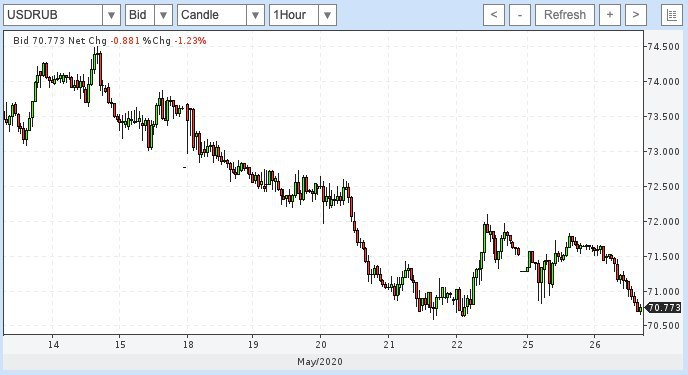Click the 71.000 price axis label
This screenshot has width=688, height=375.
click(x=663, y=292)
